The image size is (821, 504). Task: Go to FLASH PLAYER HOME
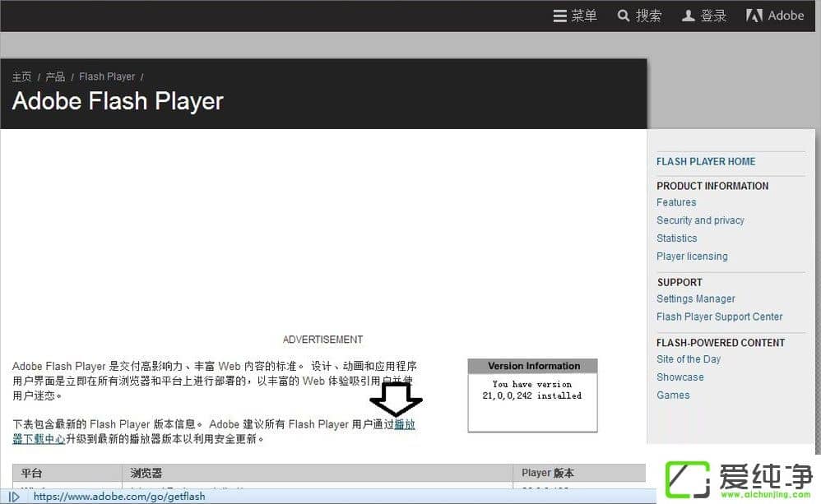(706, 161)
